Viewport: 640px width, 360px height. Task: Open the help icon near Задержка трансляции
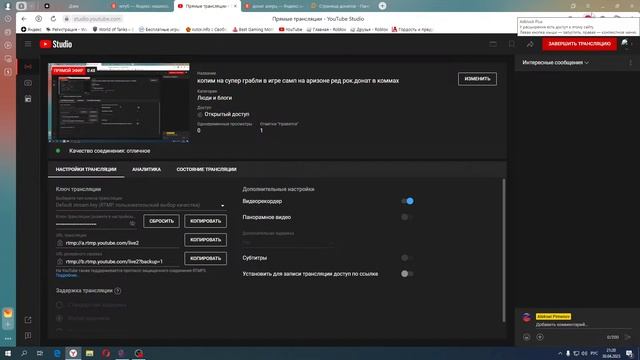pyautogui.click(x=118, y=291)
